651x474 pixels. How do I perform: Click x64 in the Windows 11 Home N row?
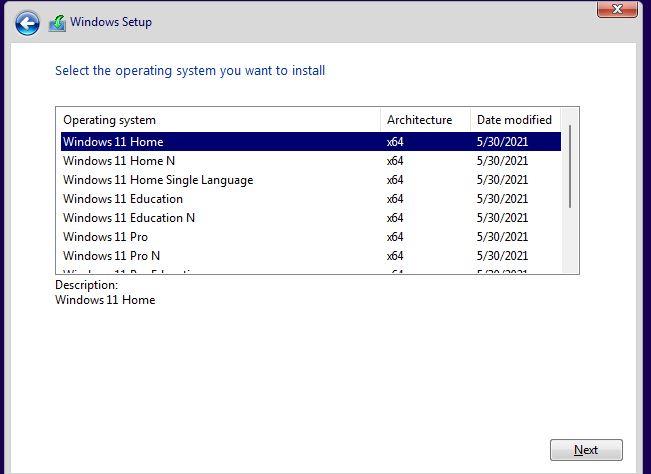point(395,161)
